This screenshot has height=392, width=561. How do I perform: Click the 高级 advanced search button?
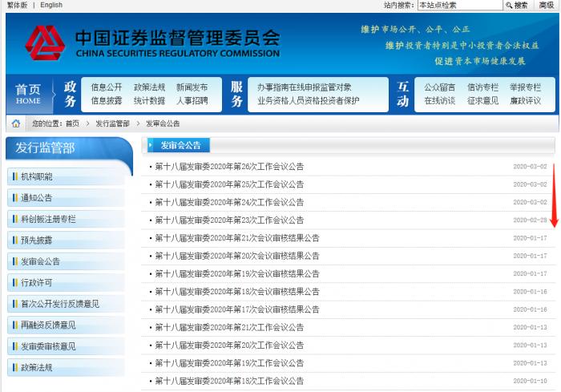point(547,5)
